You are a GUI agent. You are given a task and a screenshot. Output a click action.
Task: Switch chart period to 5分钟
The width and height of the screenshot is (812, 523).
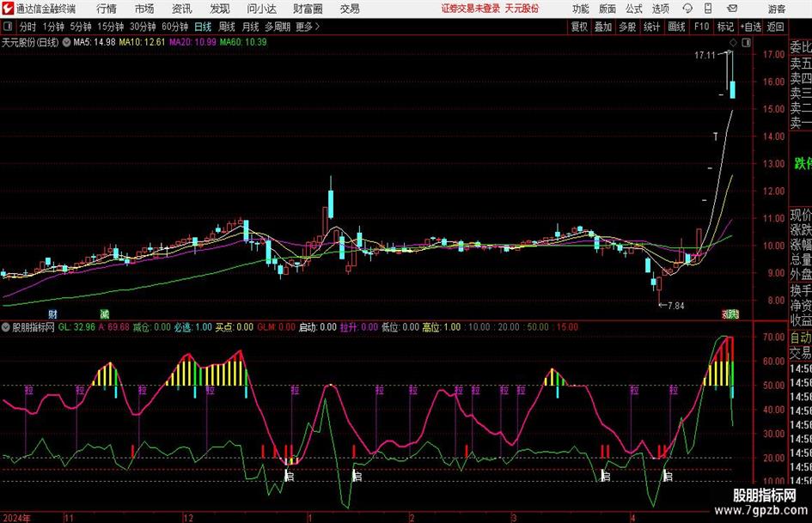[x=83, y=27]
